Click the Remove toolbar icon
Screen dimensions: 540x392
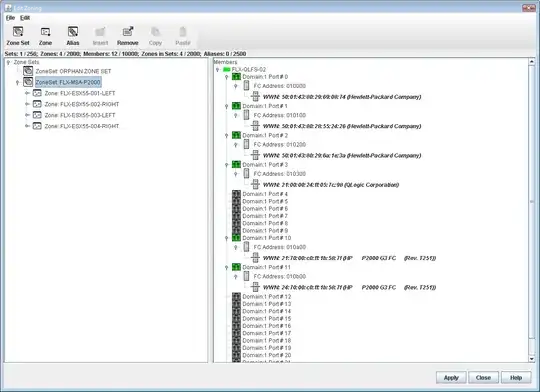(x=128, y=32)
